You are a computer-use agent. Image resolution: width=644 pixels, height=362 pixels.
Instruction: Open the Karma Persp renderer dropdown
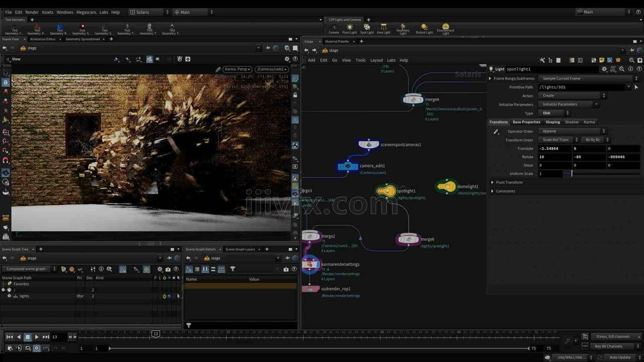coord(237,69)
